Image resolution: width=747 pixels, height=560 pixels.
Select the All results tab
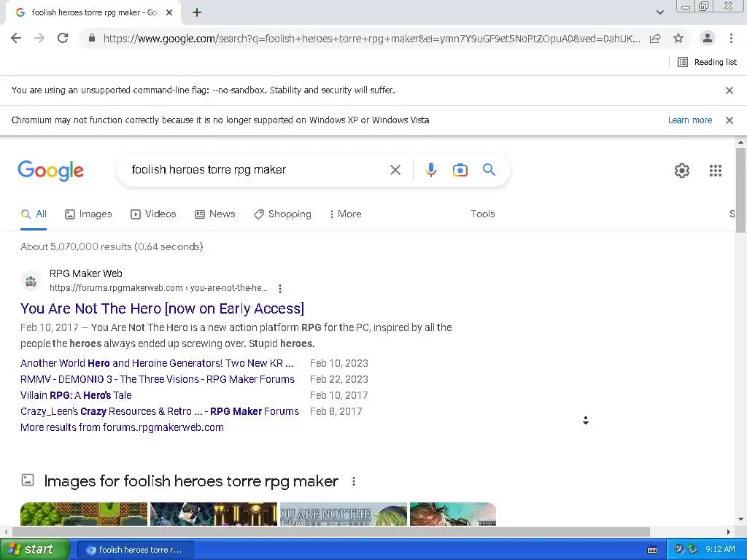34,214
